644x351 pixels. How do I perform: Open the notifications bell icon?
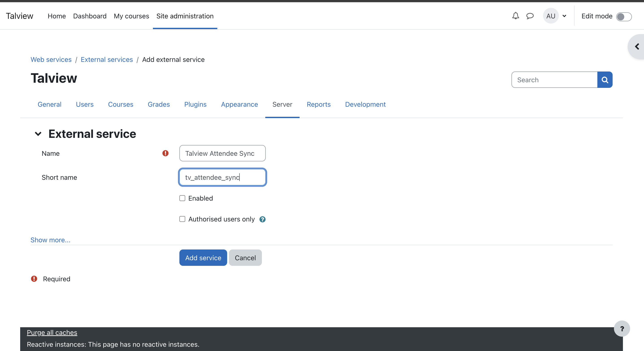click(515, 16)
